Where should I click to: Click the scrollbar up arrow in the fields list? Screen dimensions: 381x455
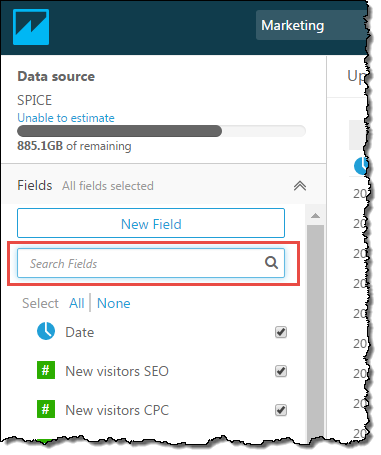(315, 216)
